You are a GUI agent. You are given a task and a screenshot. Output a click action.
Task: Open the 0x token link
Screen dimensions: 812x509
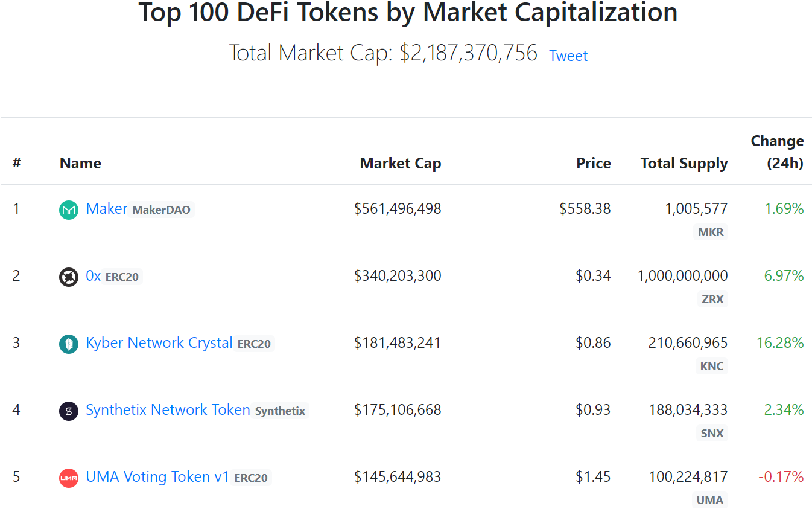(x=92, y=276)
